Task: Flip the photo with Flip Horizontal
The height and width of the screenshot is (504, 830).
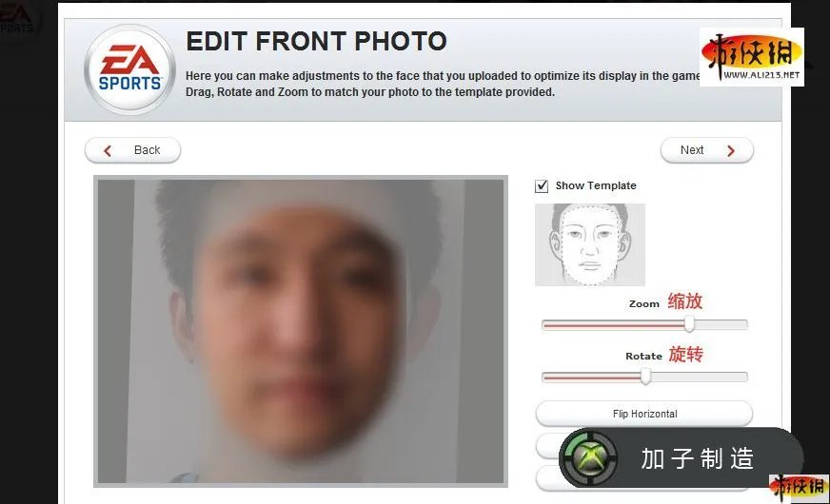Action: (x=644, y=414)
